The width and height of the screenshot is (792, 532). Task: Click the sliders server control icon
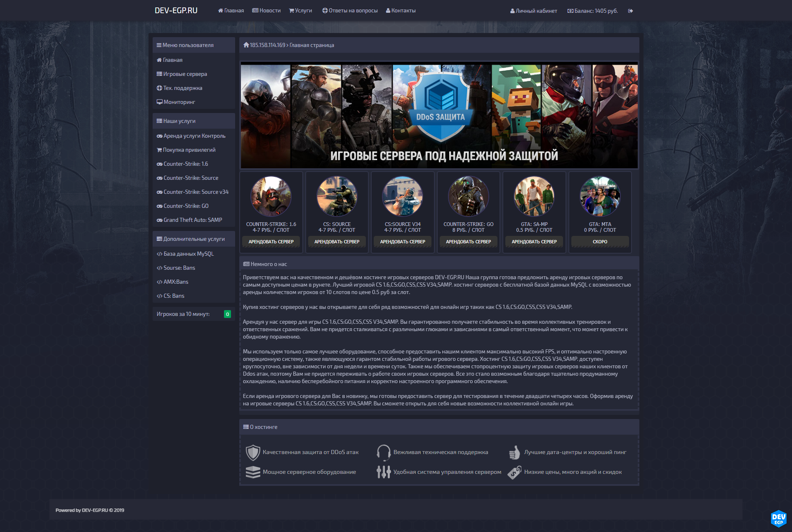click(384, 472)
